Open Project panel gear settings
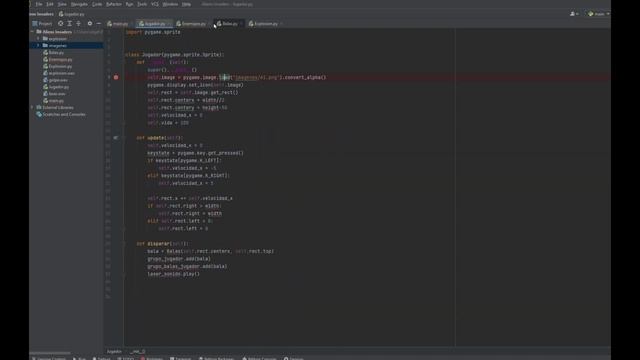The width and height of the screenshot is (640, 360). (x=90, y=24)
